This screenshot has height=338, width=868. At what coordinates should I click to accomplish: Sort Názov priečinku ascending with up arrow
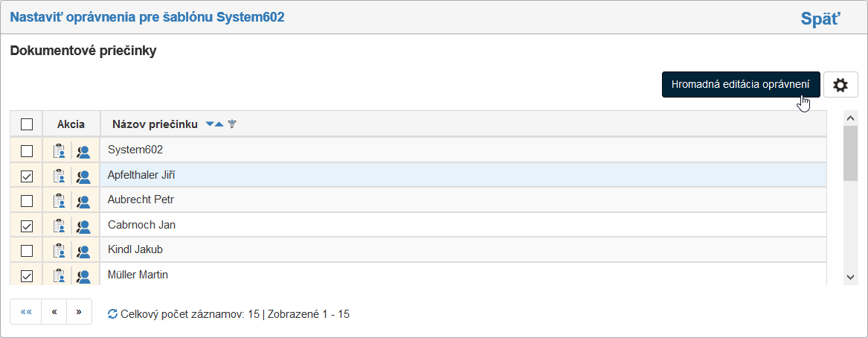219,124
